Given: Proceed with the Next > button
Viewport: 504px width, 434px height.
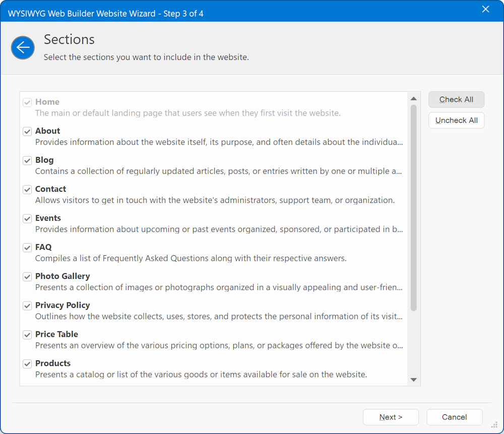Looking at the screenshot, I should click(x=391, y=417).
